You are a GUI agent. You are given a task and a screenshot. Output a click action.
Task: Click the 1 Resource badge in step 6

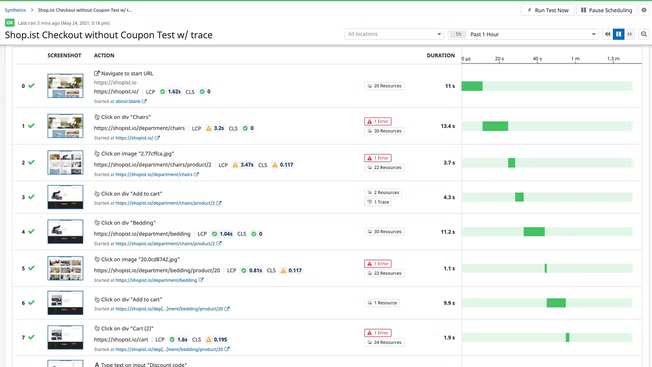click(x=382, y=303)
